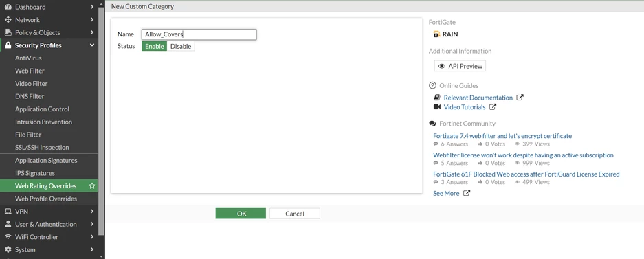The width and height of the screenshot is (644, 259).
Task: Click the Dashboard gauge icon
Action: 8,7
